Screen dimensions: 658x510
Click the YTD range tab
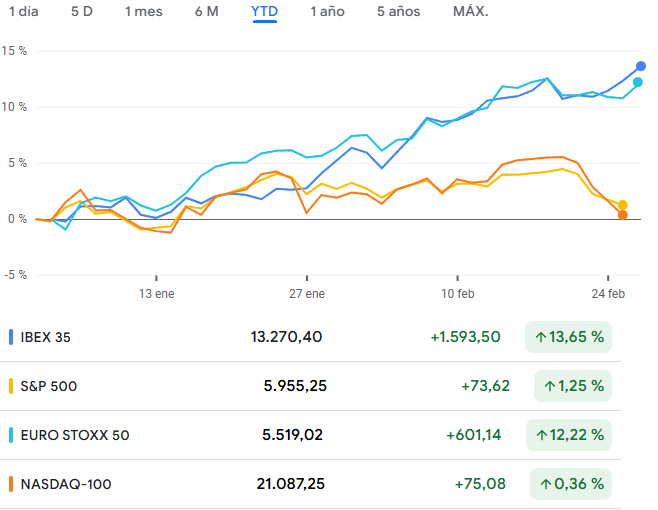265,12
